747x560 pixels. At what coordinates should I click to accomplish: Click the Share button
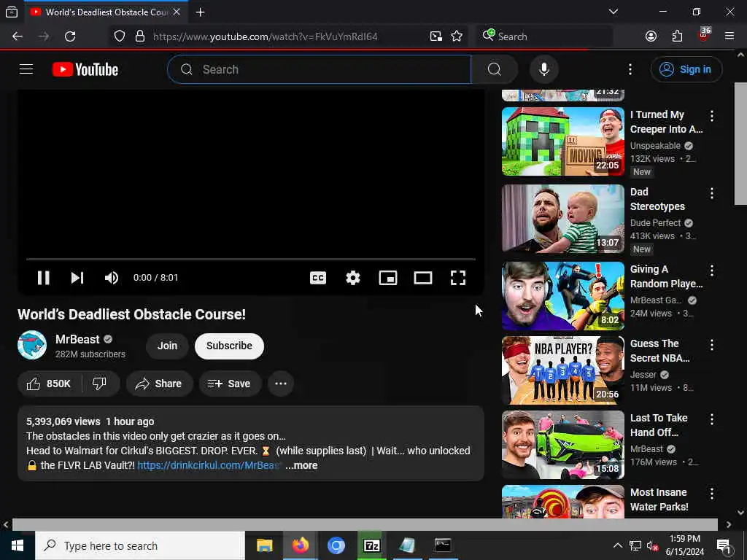[159, 384]
